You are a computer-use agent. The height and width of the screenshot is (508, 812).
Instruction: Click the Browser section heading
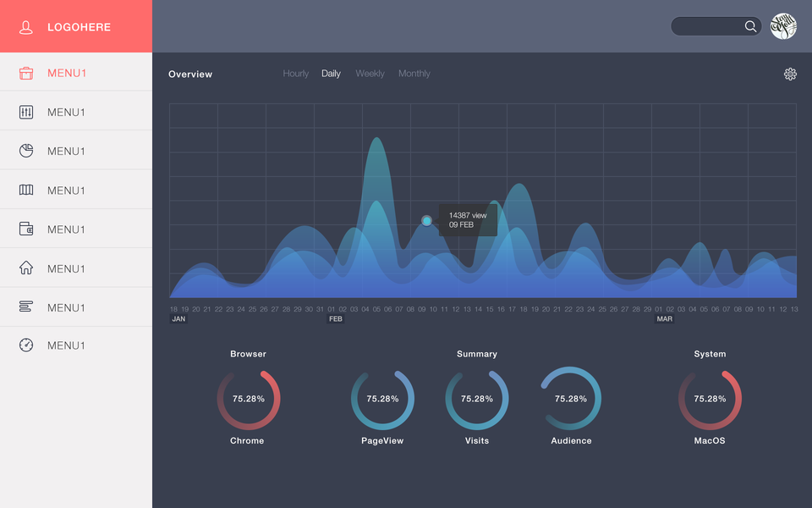[x=248, y=354]
